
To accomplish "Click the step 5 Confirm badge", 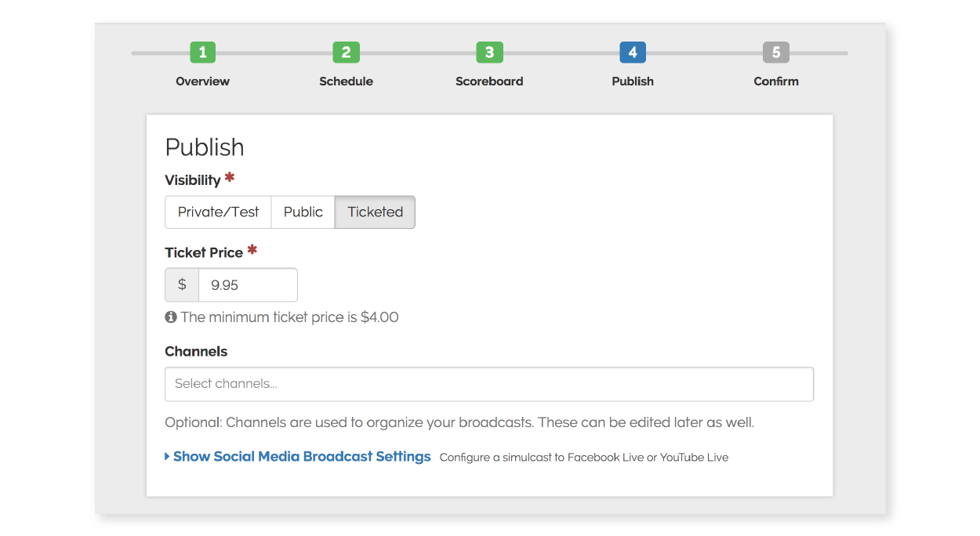I will coord(776,53).
